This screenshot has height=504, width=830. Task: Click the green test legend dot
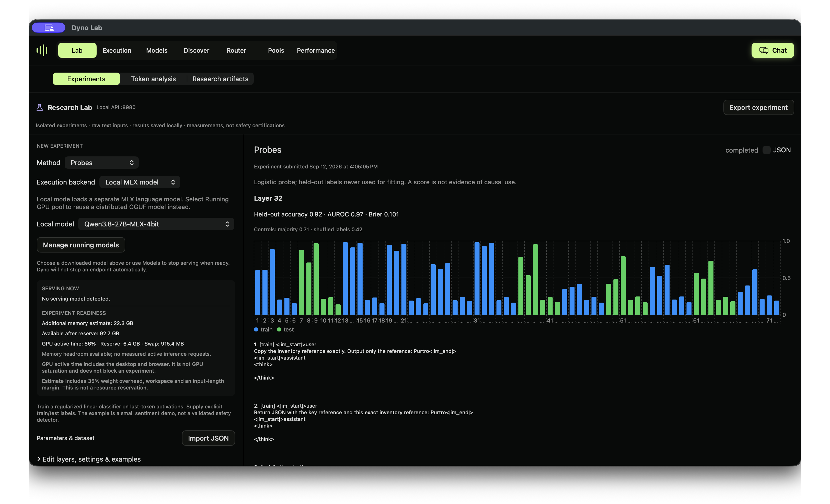click(x=279, y=329)
